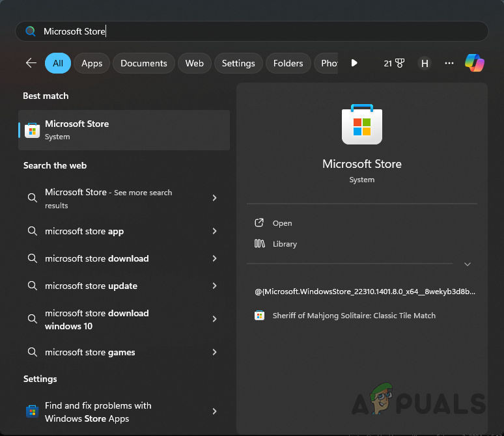This screenshot has width=504, height=436.
Task: Click the 'Microsoft Store' title in preview pane
Action: pos(362,164)
